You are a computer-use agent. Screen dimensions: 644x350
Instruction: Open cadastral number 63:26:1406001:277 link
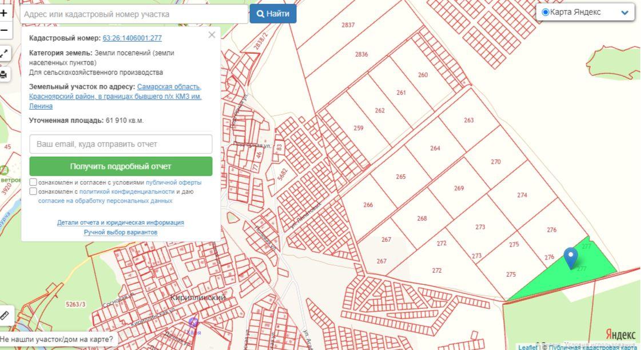point(132,38)
